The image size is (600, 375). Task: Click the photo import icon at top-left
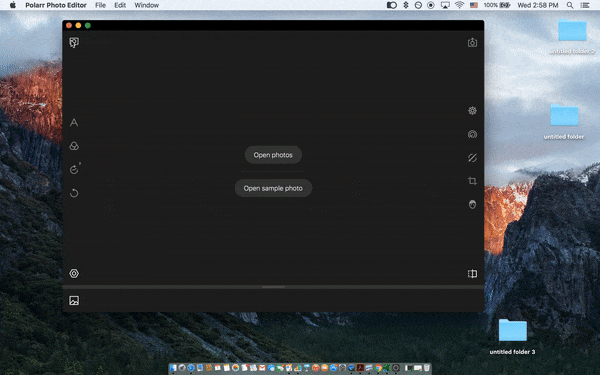[74, 42]
